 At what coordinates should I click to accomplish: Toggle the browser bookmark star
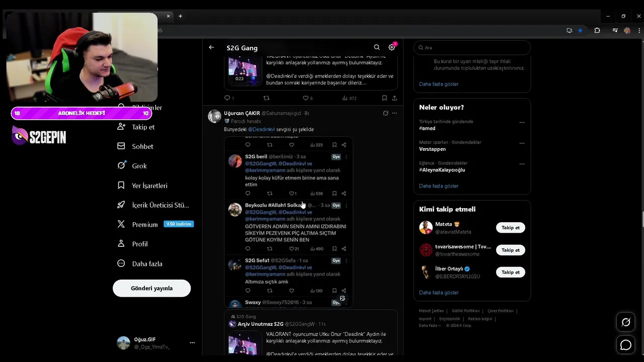pos(580,30)
